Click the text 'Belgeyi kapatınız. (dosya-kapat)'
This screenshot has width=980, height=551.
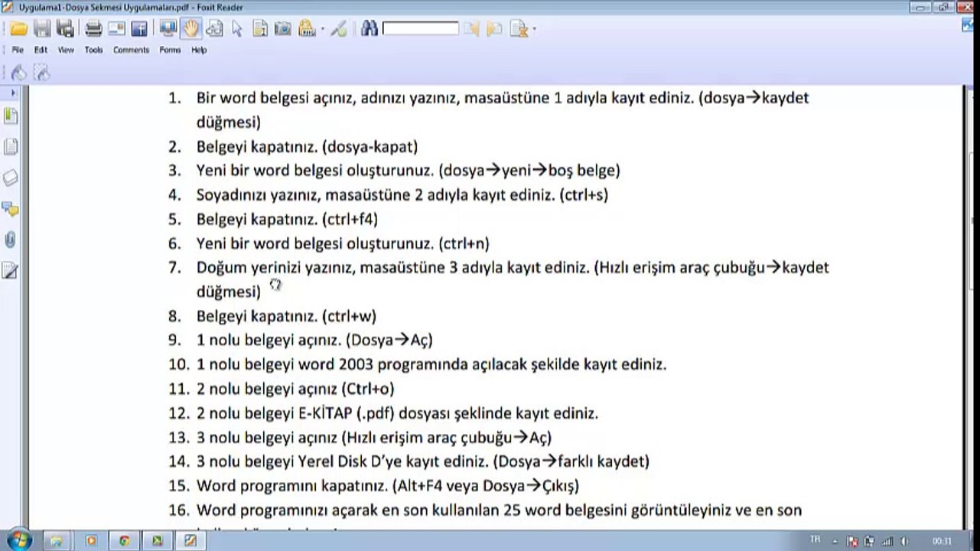[307, 146]
